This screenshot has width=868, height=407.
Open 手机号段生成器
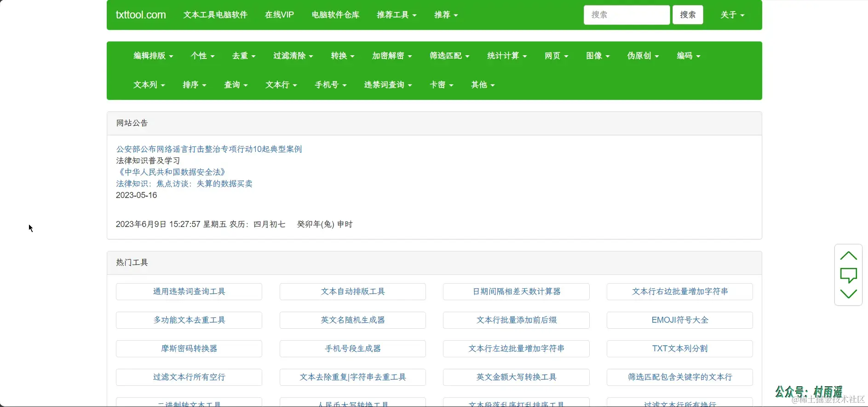click(353, 349)
